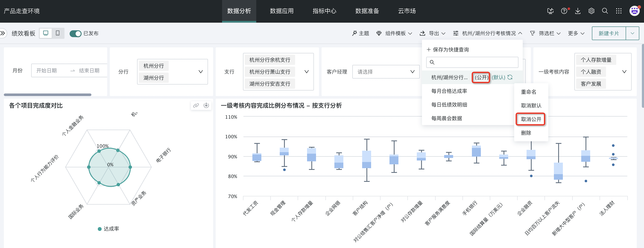Click the vertical page scrollbar
The height and width of the screenshot is (248, 644).
tap(643, 76)
